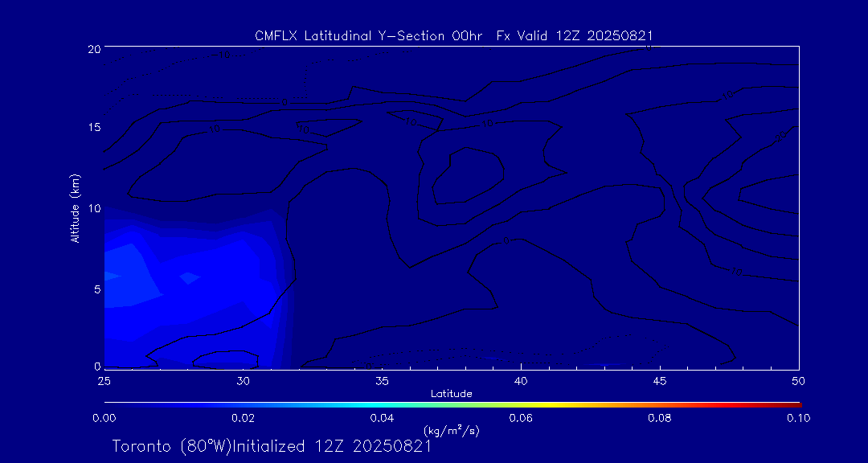Click the x-axis tick label 45

click(660, 381)
